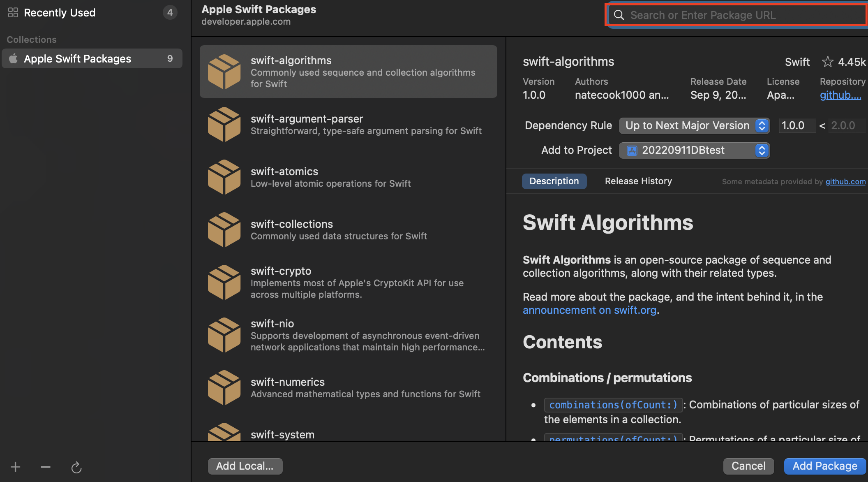Screen dimensions: 868x482
Task: Click the swift-crypto package title
Action: point(281,271)
